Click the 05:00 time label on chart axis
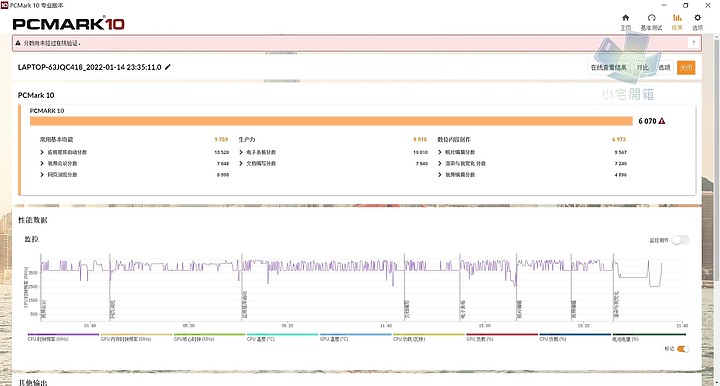 click(x=189, y=325)
